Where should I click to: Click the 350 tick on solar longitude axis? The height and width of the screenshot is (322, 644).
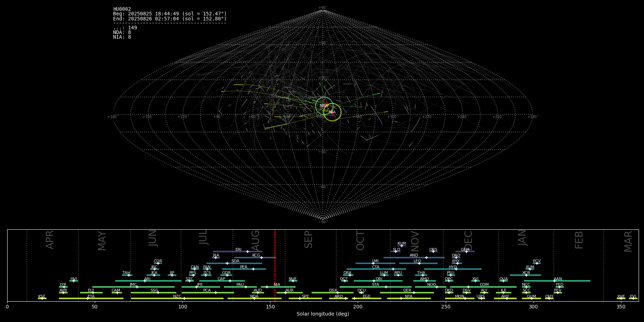(x=621, y=307)
